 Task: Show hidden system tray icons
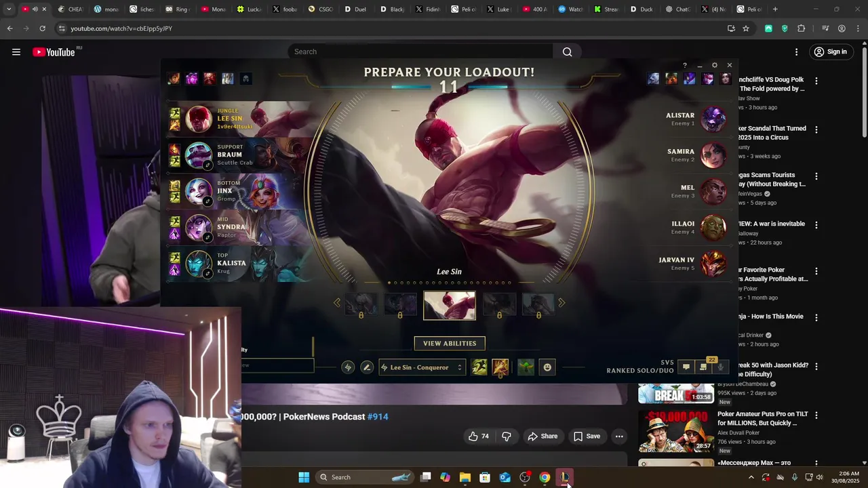[x=751, y=477]
